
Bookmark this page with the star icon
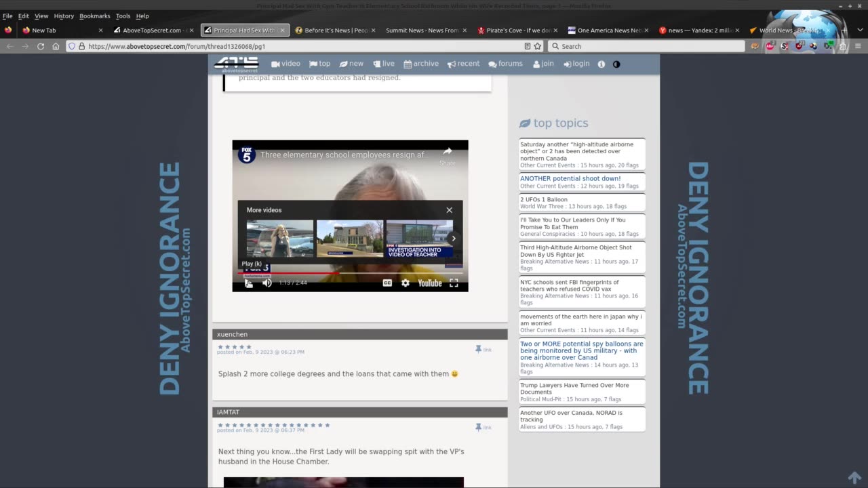[x=538, y=46]
